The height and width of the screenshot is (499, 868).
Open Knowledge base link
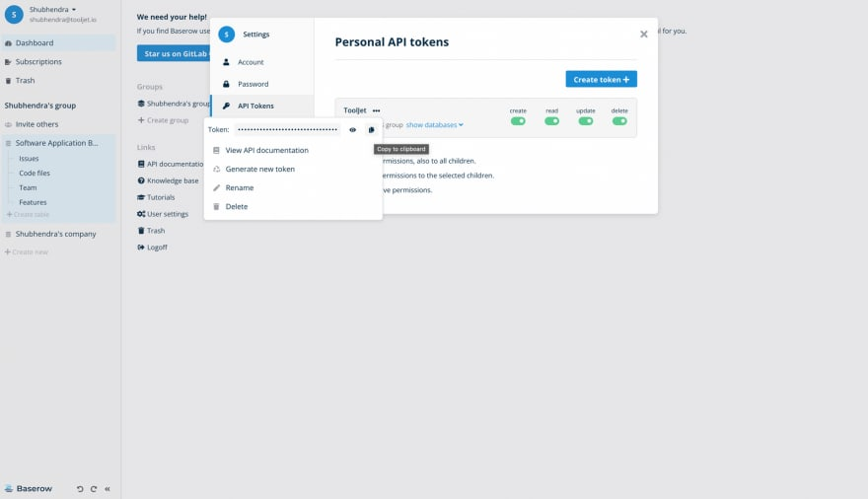click(x=168, y=180)
